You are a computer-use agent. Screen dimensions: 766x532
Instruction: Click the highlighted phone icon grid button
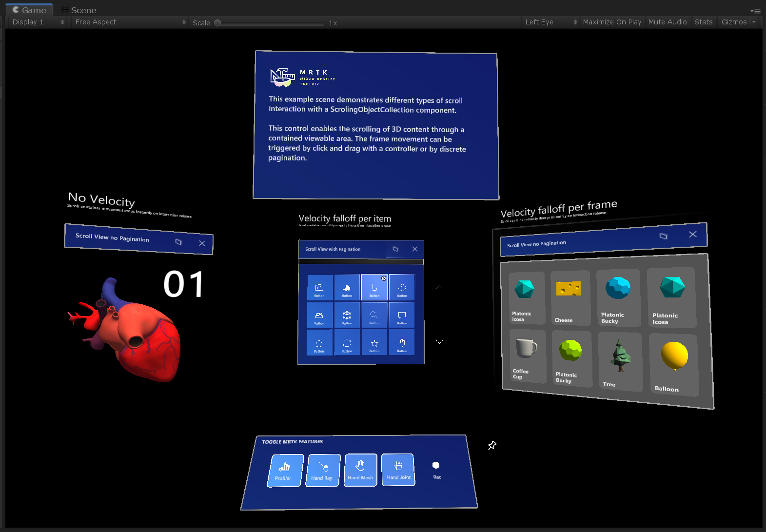click(374, 287)
